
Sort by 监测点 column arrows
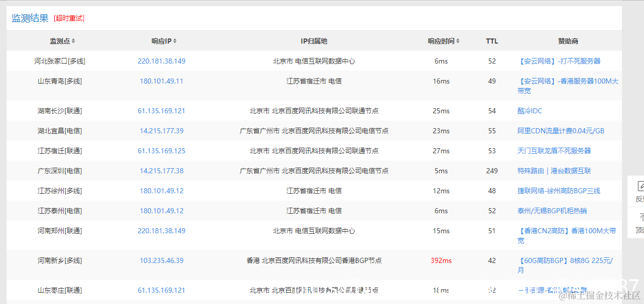pyautogui.click(x=73, y=41)
